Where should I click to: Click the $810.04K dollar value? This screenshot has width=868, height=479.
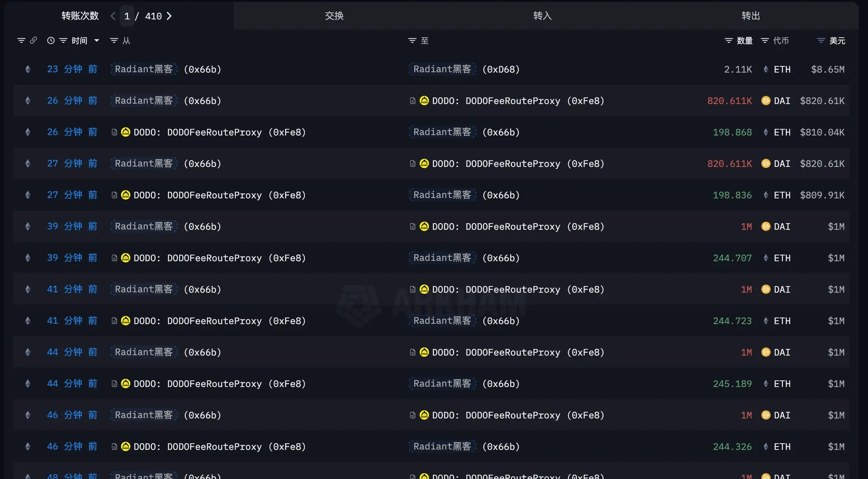tap(822, 132)
